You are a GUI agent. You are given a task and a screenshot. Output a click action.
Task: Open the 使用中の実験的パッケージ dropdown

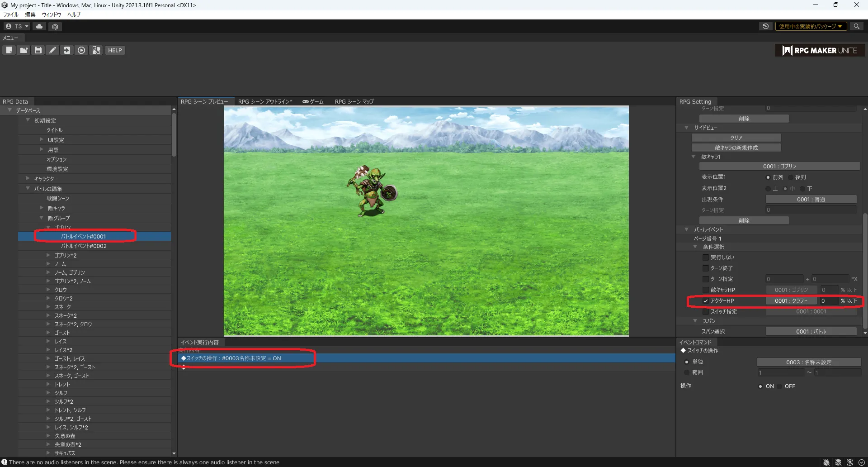point(811,26)
